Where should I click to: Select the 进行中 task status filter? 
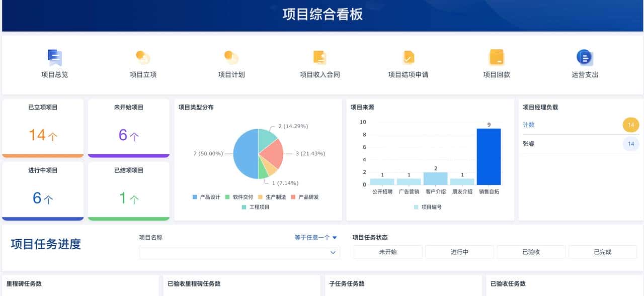pyautogui.click(x=459, y=252)
